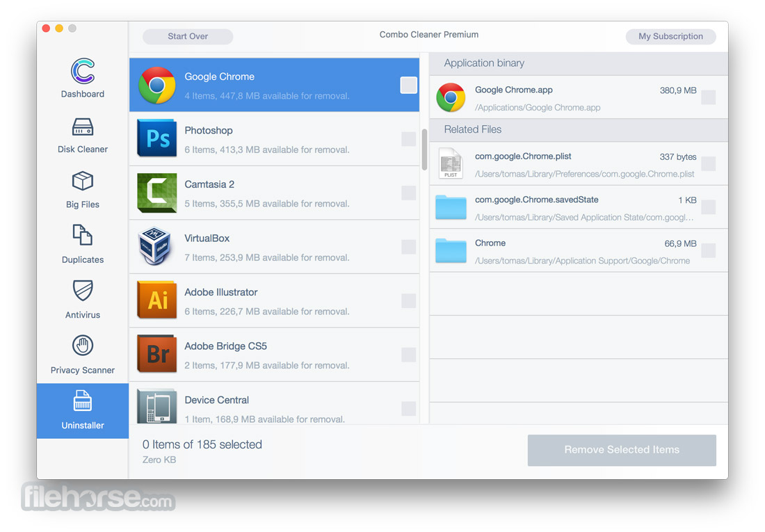This screenshot has width=765, height=532.
Task: Select the VirtualBox app name
Action: click(207, 238)
